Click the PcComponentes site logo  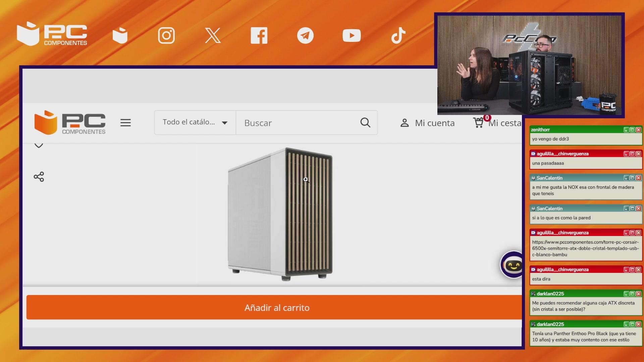tap(70, 123)
